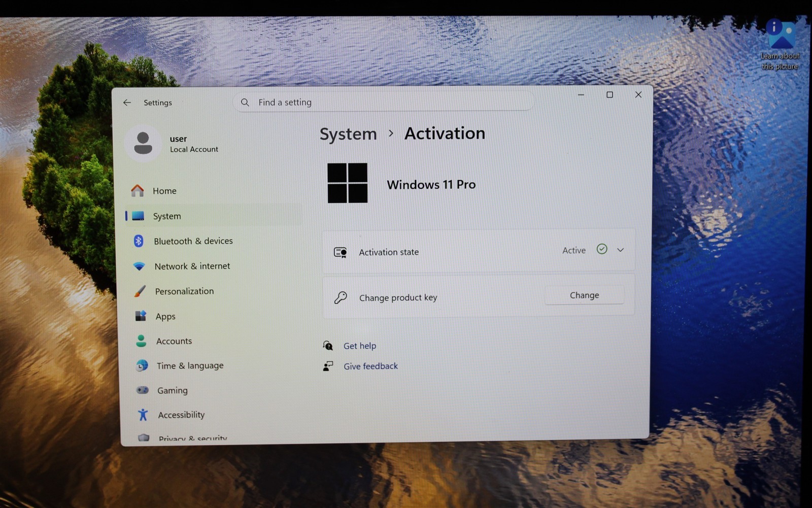This screenshot has height=508, width=812.
Task: Click the Activation state row
Action: (478, 251)
